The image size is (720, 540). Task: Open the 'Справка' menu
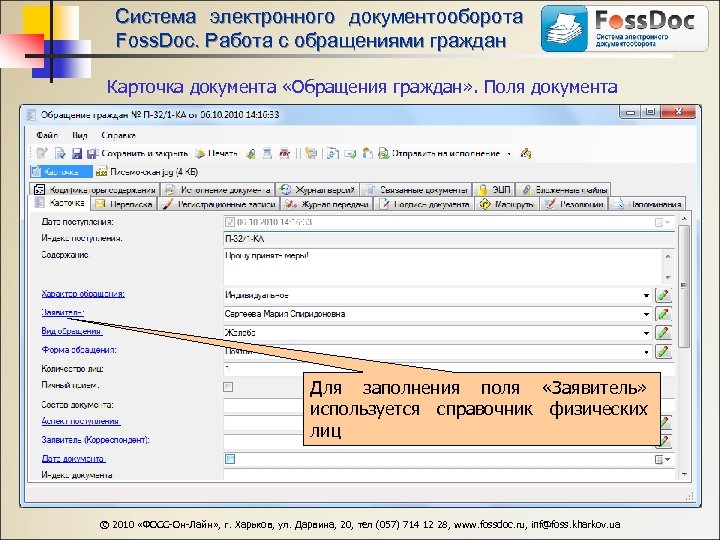click(118, 135)
